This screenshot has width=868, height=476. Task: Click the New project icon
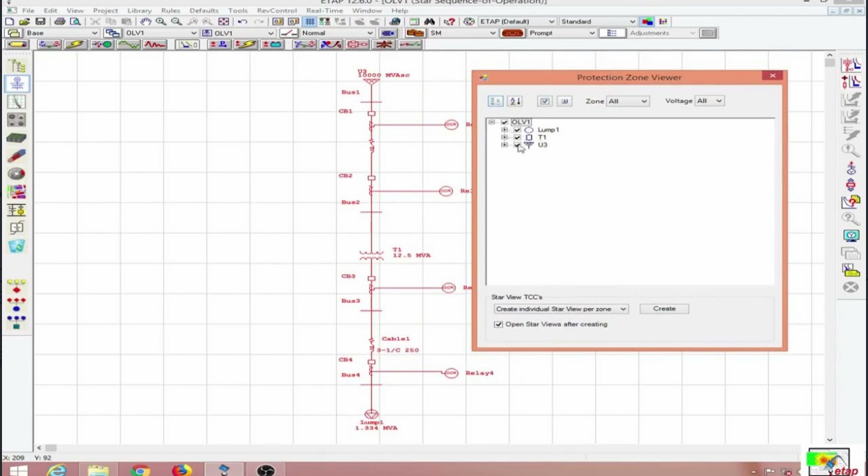point(9,22)
